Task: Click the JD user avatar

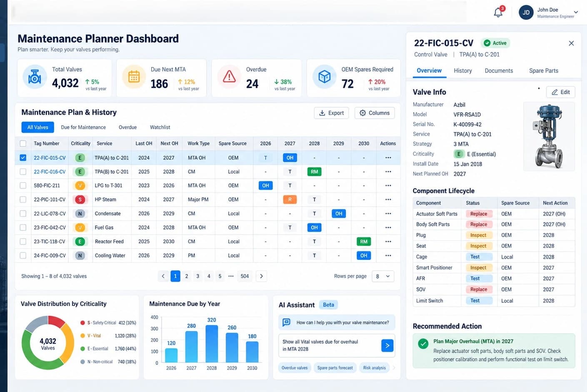Action: tap(526, 12)
